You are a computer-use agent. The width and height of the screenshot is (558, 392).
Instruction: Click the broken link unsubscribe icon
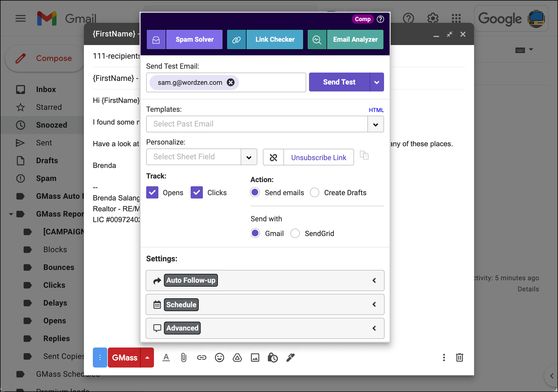tap(273, 157)
